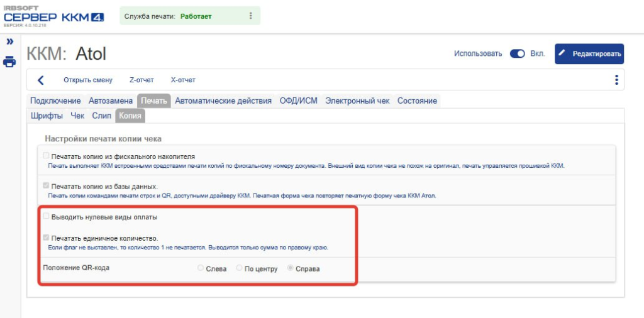This screenshot has width=644, height=318.
Task: Go back with the left chevron arrow
Action: pyautogui.click(x=40, y=80)
